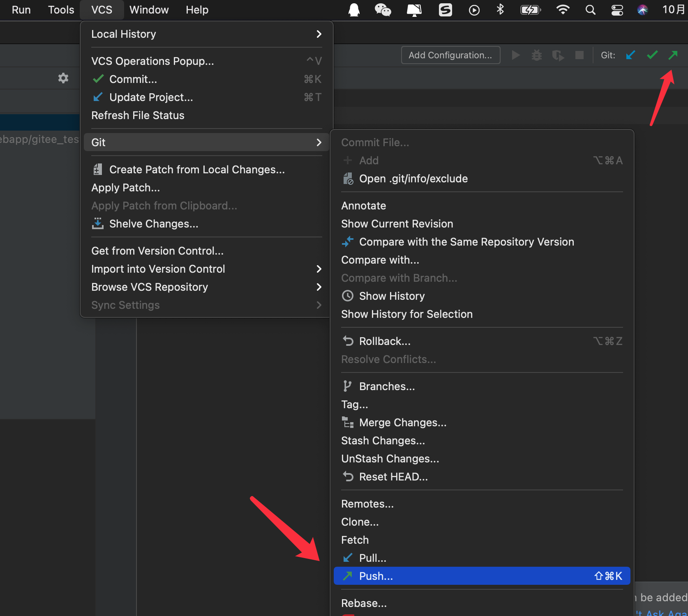Click the Git commit green checkmark in toolbar
This screenshot has height=616, width=688.
point(652,55)
